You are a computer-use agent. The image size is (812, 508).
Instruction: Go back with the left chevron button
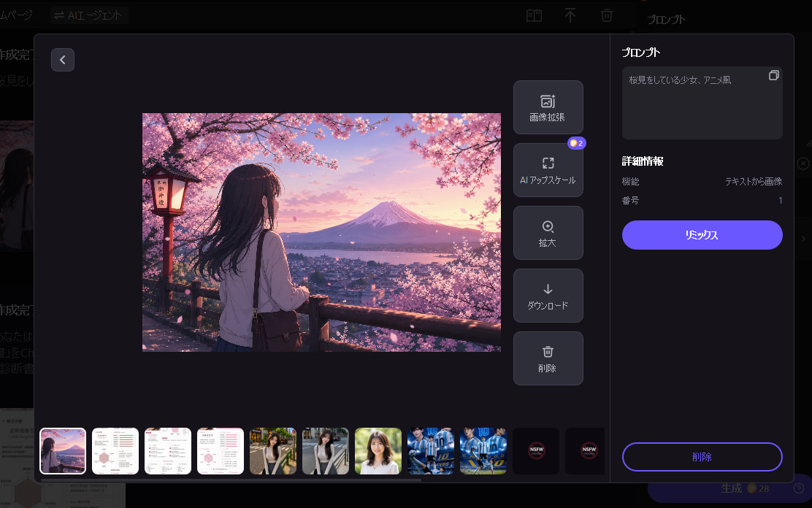coord(63,60)
